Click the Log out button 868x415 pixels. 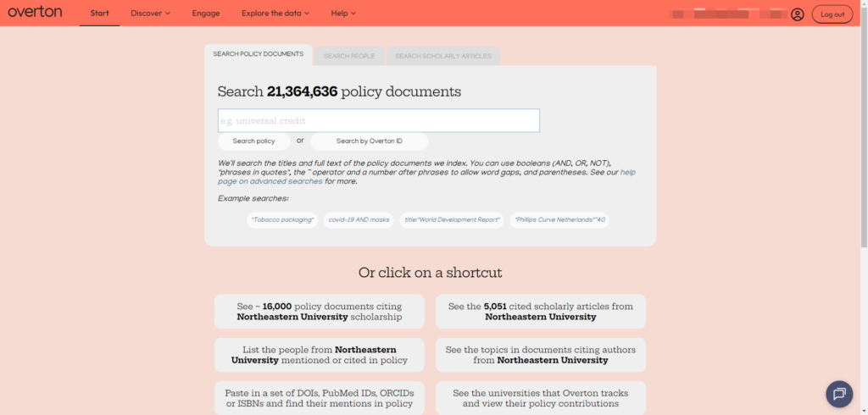[x=832, y=14]
